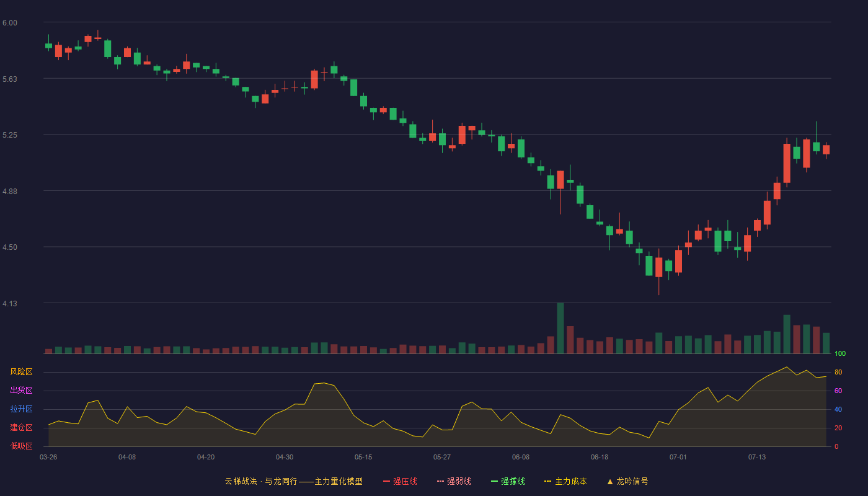This screenshot has width=868, height=496.
Task: Click the 40 indicator scale value
Action: tap(838, 409)
